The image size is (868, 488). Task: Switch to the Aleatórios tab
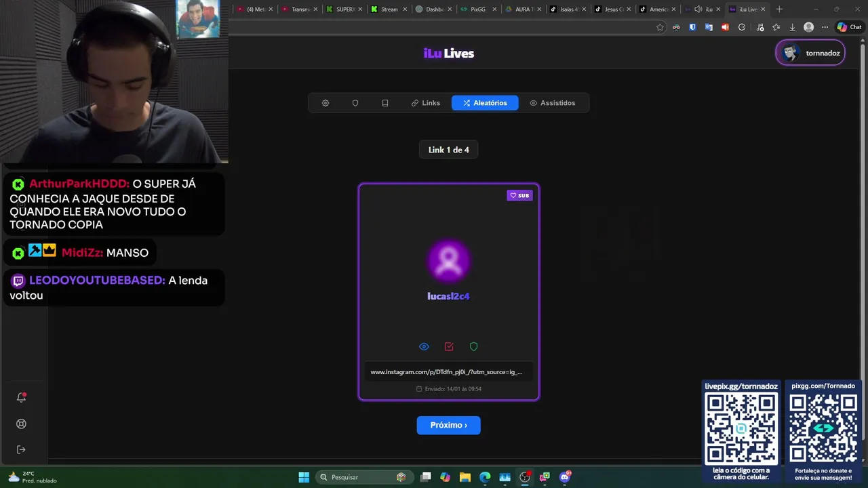[485, 103]
